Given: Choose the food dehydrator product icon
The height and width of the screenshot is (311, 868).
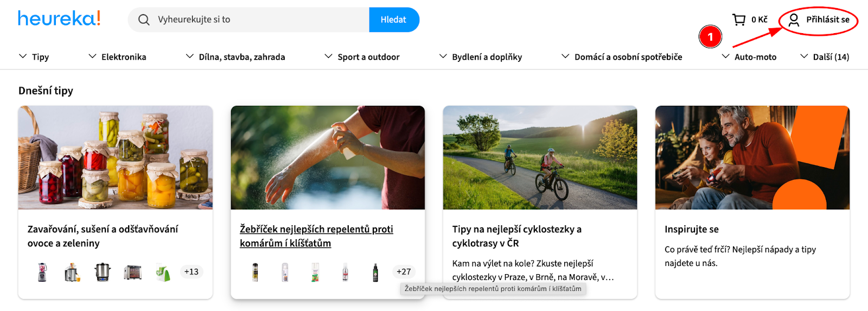Looking at the screenshot, I should pos(132,272).
